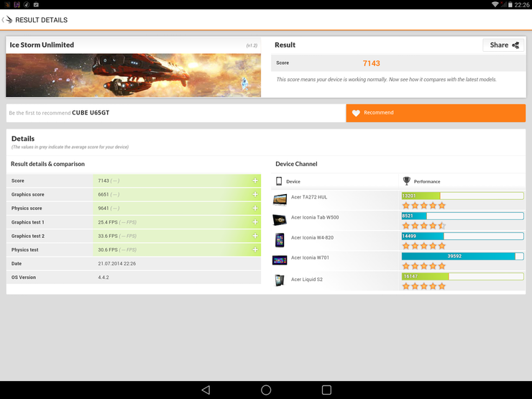Click the Device column phone icon
532x399 pixels.
(x=279, y=181)
